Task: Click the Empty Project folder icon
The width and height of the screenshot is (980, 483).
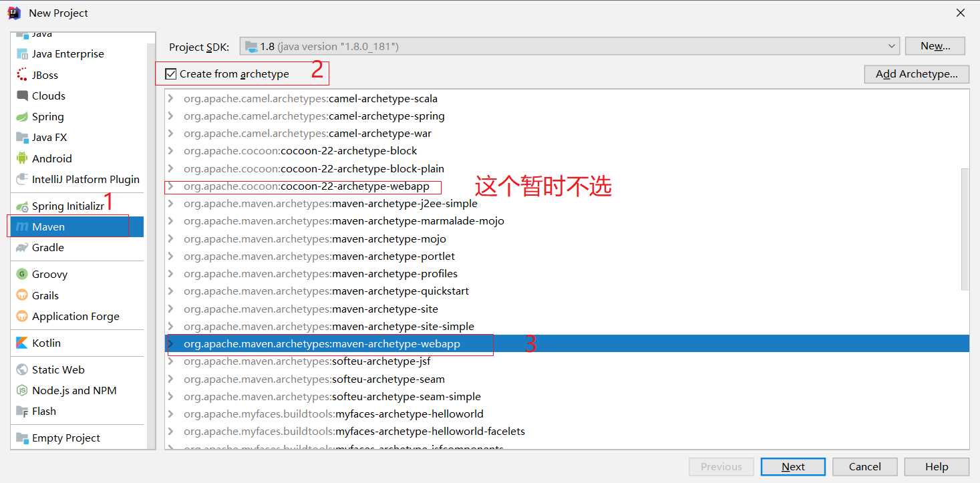Action: point(22,438)
